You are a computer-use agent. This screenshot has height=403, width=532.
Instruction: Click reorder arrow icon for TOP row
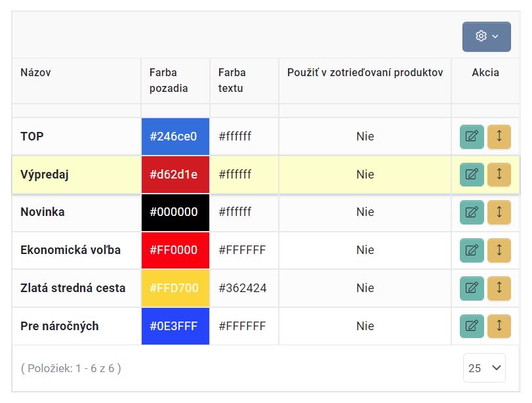(x=499, y=137)
